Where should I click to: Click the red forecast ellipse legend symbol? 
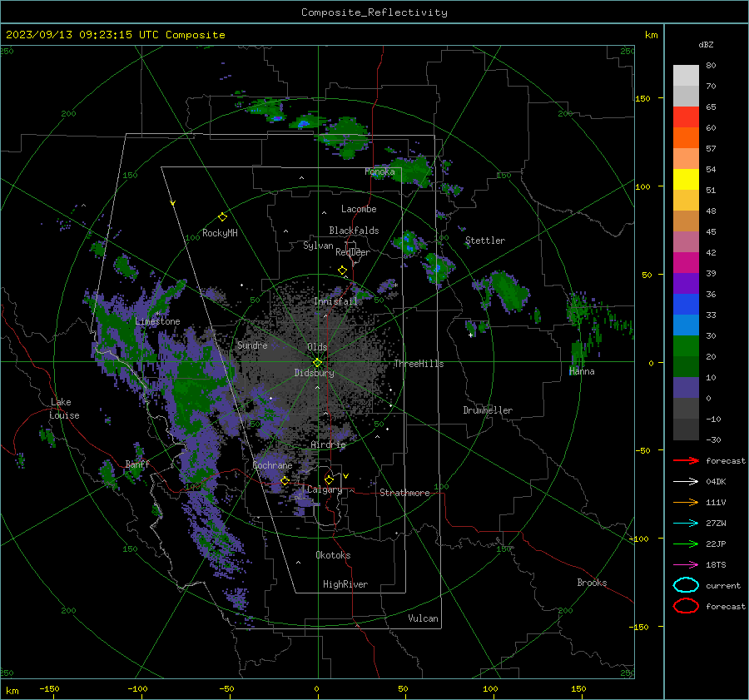686,606
